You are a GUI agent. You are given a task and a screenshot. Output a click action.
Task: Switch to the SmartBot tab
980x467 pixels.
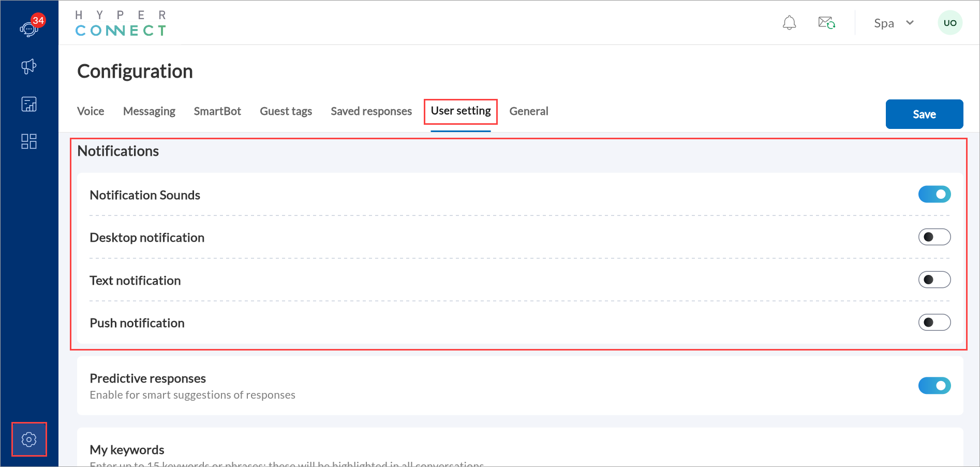click(x=217, y=111)
